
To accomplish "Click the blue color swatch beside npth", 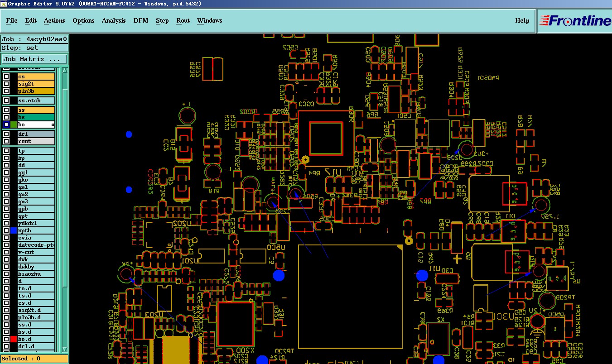I will coord(14,230).
